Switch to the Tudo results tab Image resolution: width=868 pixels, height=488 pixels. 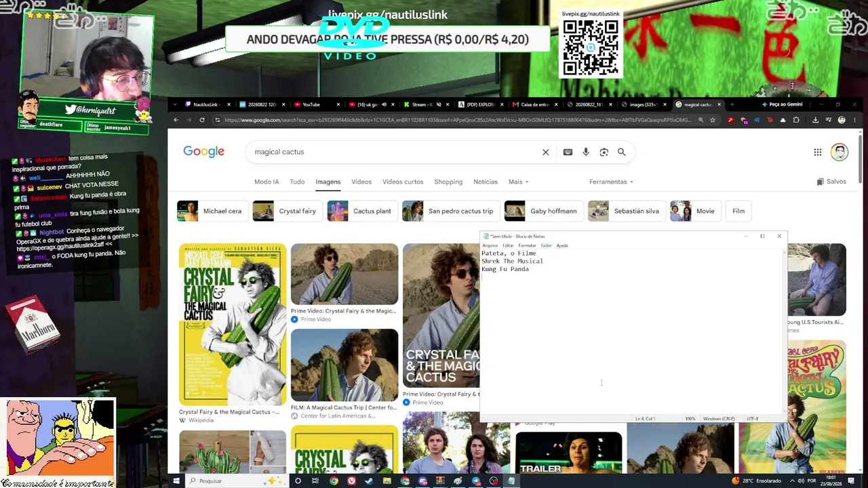pos(297,182)
